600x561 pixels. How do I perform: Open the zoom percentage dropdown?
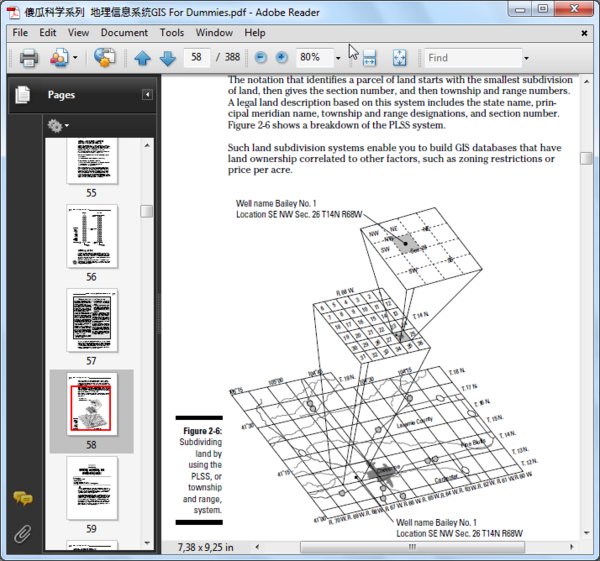coord(339,58)
